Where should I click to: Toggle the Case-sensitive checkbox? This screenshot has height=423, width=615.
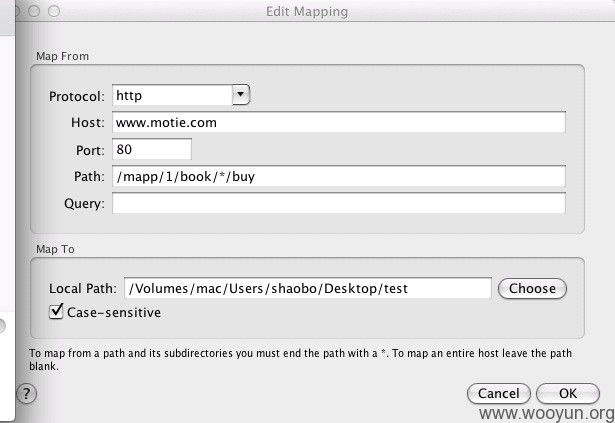(x=56, y=312)
